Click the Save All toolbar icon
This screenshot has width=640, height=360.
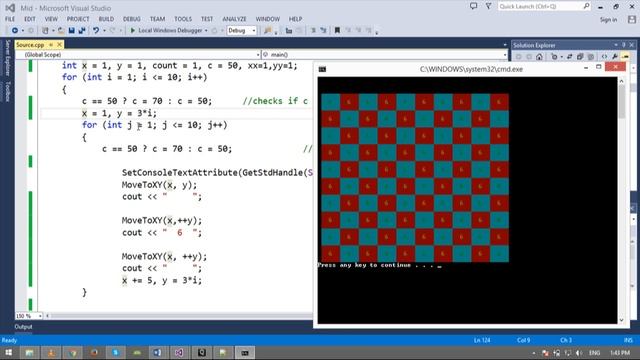(82, 31)
